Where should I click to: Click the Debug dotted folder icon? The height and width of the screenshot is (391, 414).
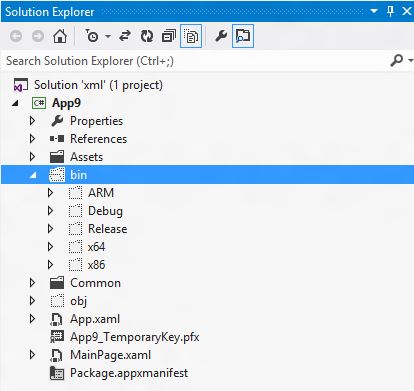coord(75,211)
